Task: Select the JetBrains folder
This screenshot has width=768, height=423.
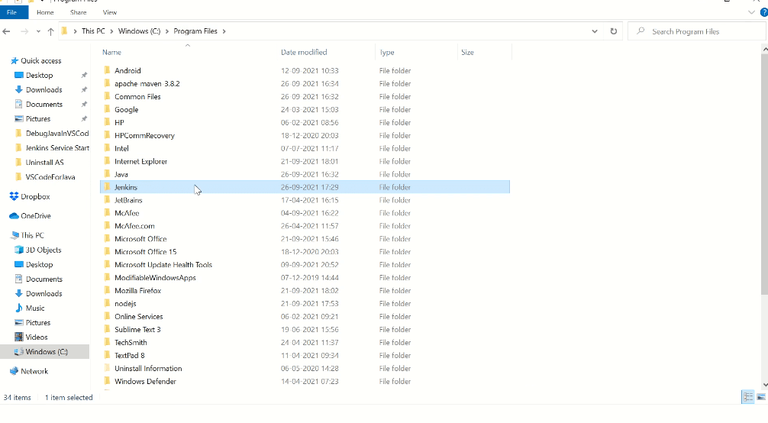Action: pyautogui.click(x=128, y=200)
